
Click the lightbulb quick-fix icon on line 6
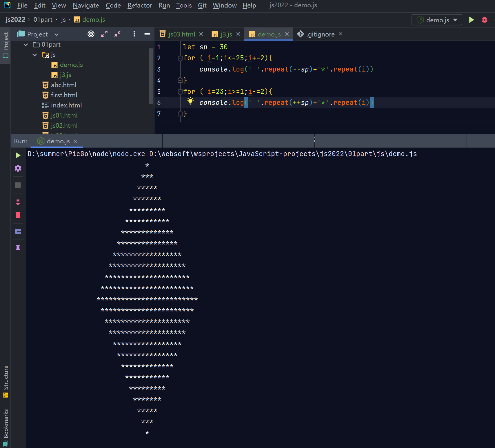[x=190, y=101]
